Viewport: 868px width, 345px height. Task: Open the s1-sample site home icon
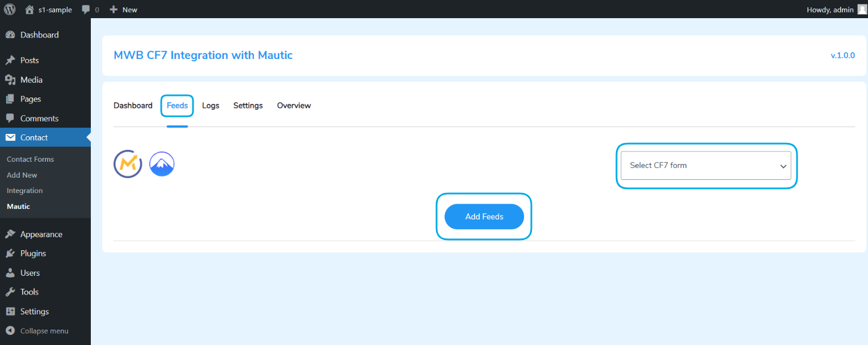tap(30, 9)
